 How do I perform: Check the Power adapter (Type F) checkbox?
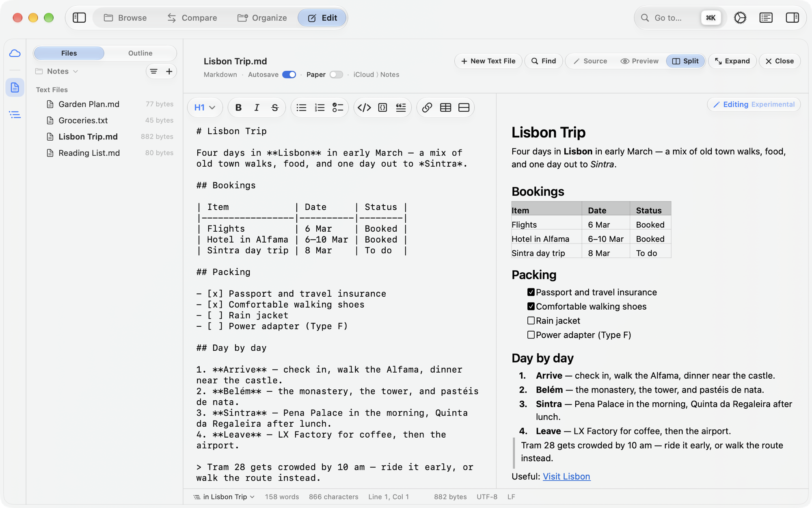point(531,335)
